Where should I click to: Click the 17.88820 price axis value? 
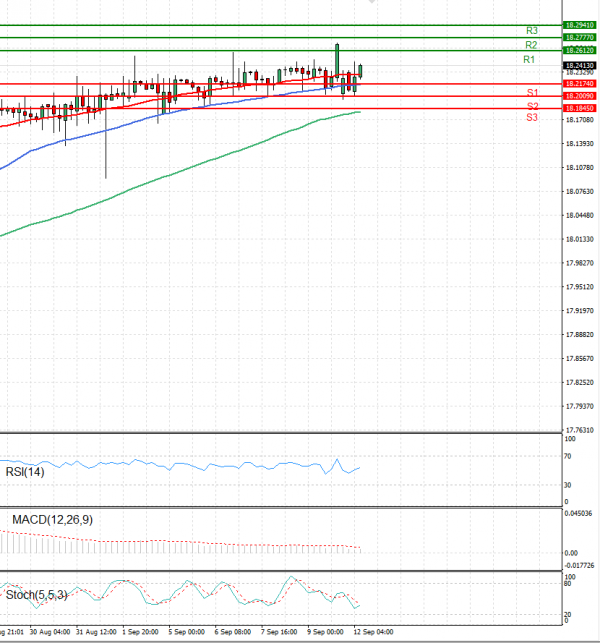tap(579, 335)
